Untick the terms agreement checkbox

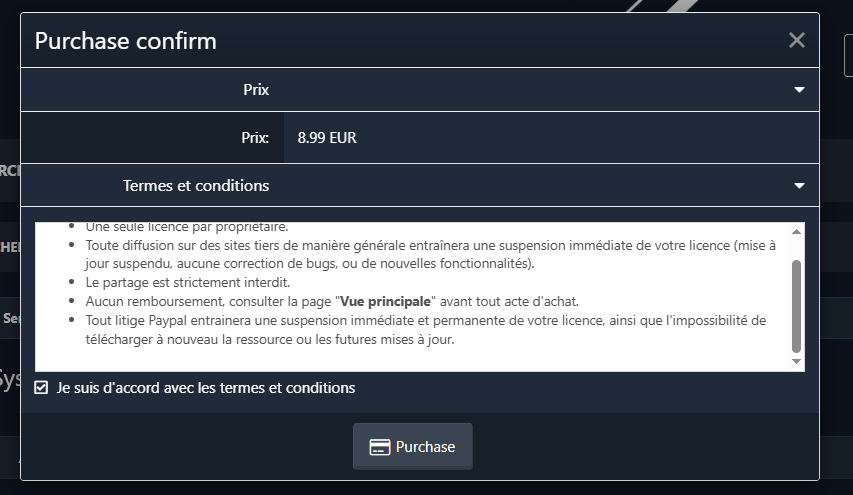41,388
